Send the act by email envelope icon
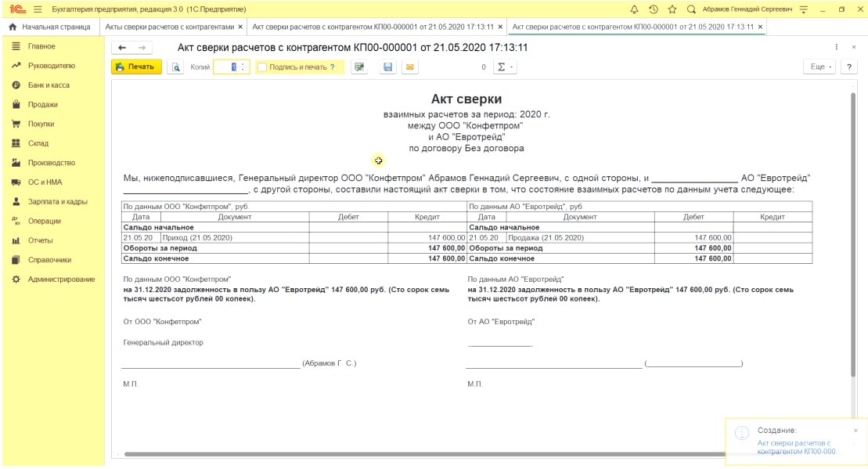The width and height of the screenshot is (868, 469). (x=409, y=67)
